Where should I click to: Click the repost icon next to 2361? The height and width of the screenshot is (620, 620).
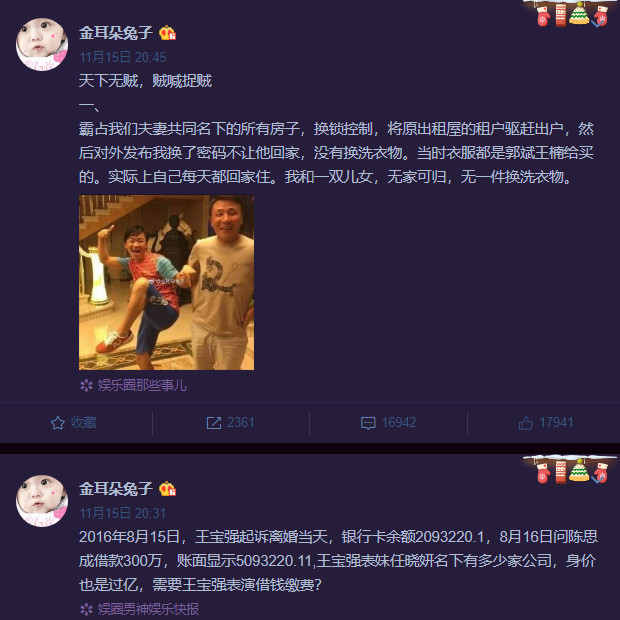click(x=214, y=423)
